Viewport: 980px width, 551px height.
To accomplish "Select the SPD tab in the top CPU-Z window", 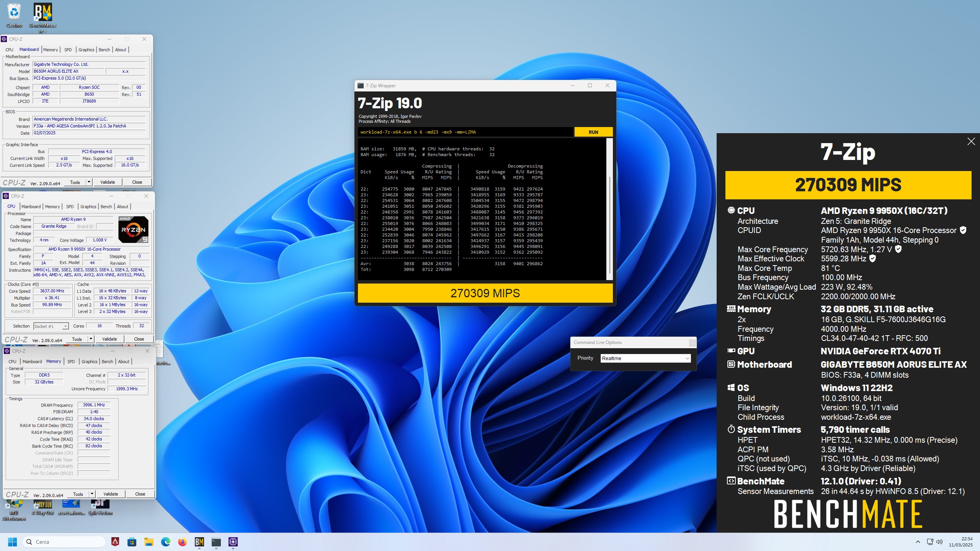I will [68, 50].
